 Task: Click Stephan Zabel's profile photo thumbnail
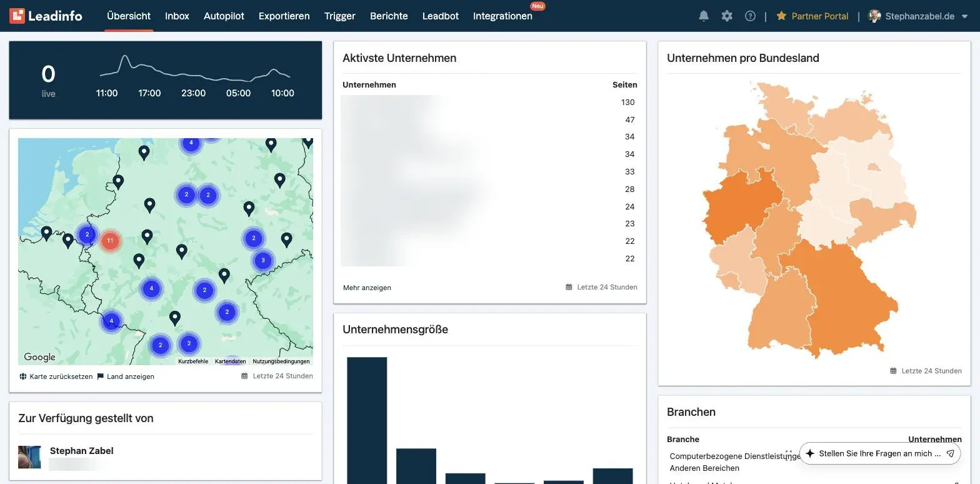[x=29, y=457]
